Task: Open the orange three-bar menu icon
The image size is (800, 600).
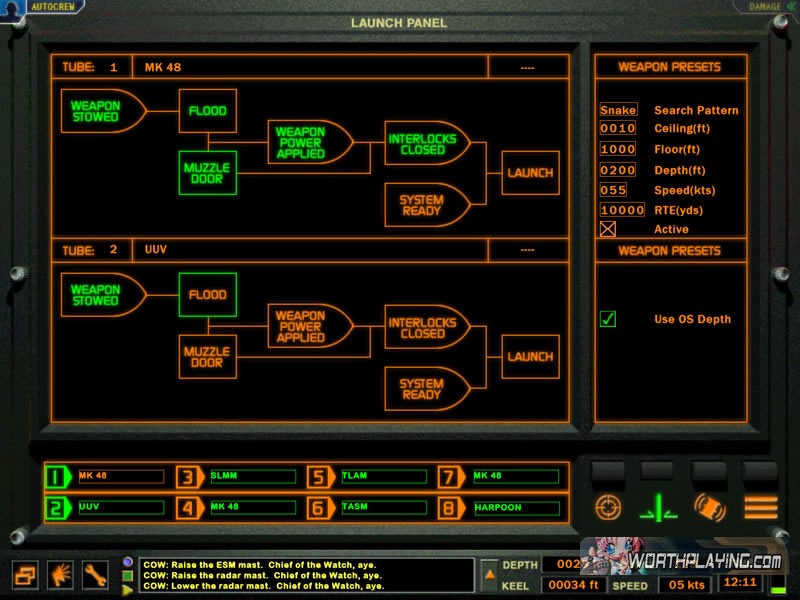Action: click(760, 507)
